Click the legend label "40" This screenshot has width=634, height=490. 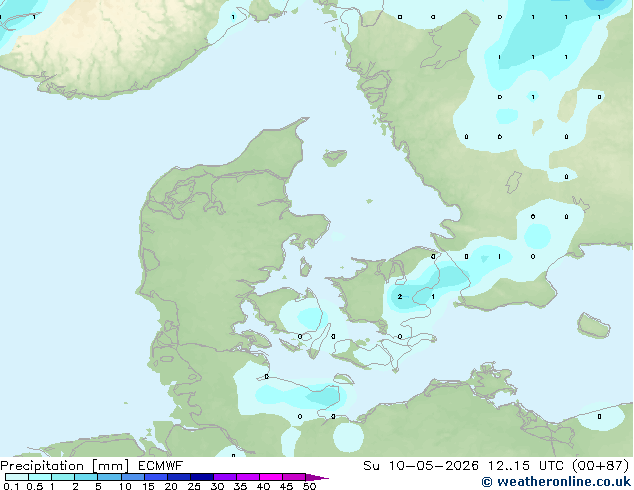point(263,486)
